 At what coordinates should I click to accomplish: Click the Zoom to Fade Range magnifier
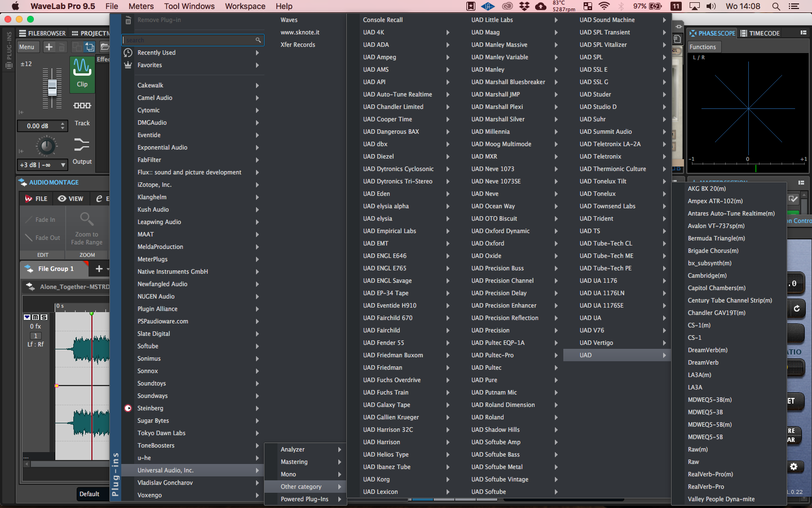[86, 218]
